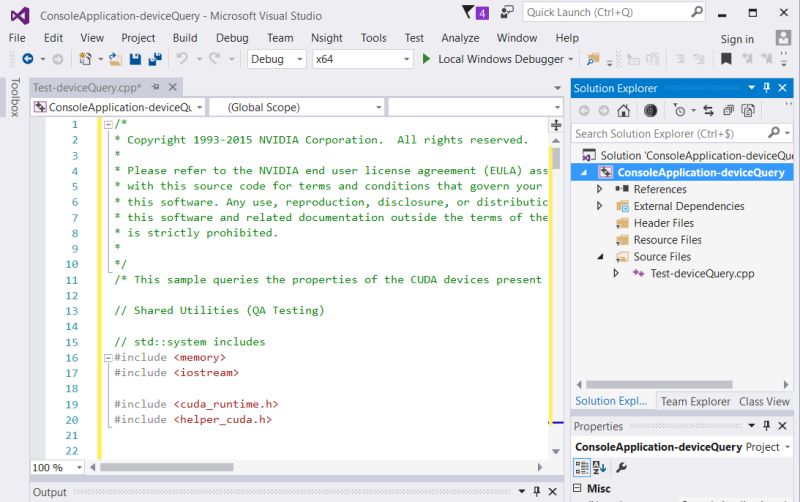Open the Local Windows Debugger dropdown arrow
This screenshot has height=502, width=800.
570,59
